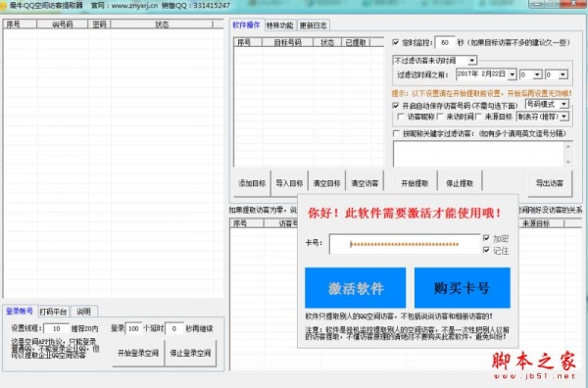Click the app icon in the title bar

[x=3, y=5]
